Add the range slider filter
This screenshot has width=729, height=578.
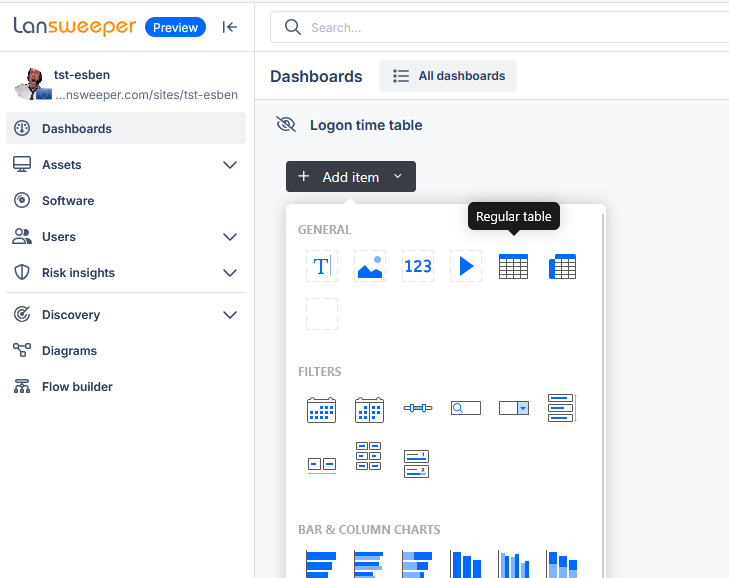(418, 408)
